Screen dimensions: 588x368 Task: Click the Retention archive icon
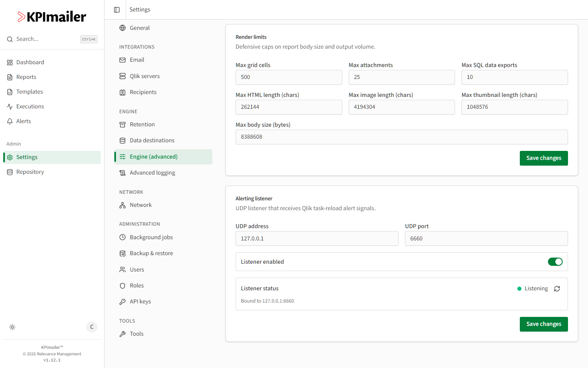pyautogui.click(x=122, y=125)
